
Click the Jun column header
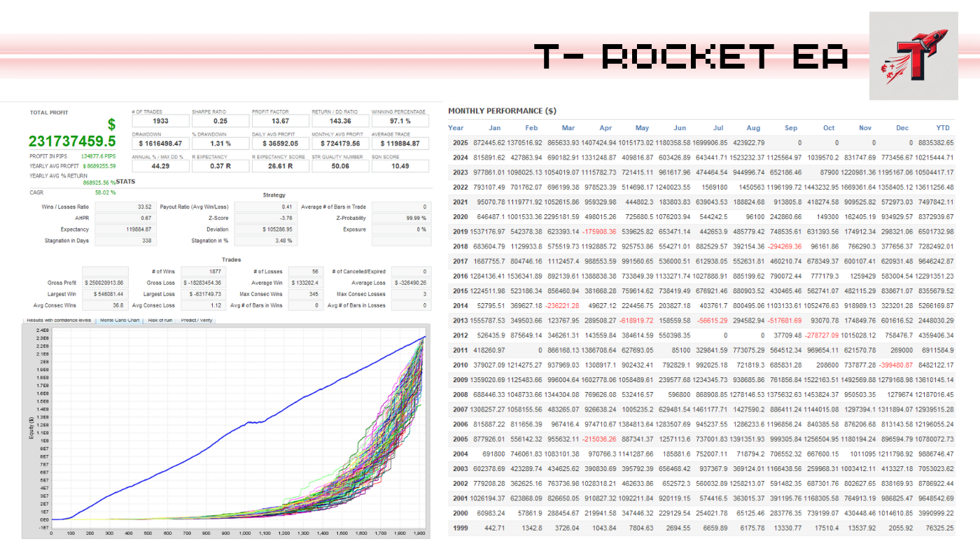pyautogui.click(x=679, y=128)
